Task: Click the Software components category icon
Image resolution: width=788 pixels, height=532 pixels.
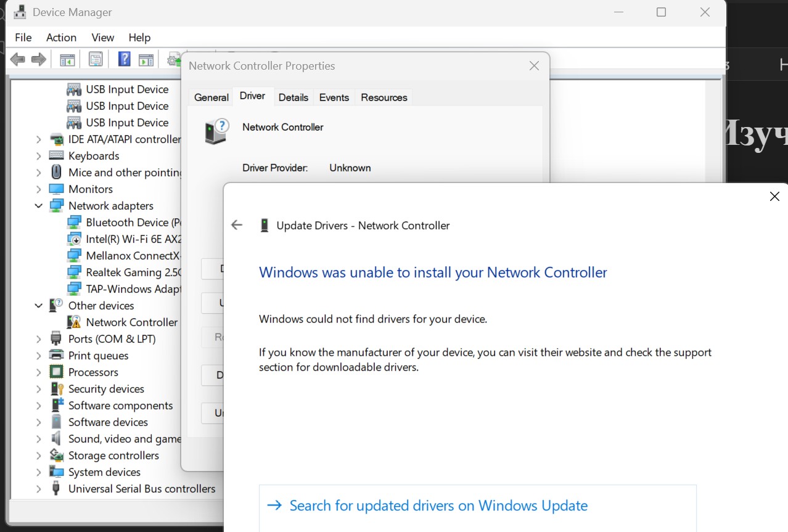Action: coord(57,406)
